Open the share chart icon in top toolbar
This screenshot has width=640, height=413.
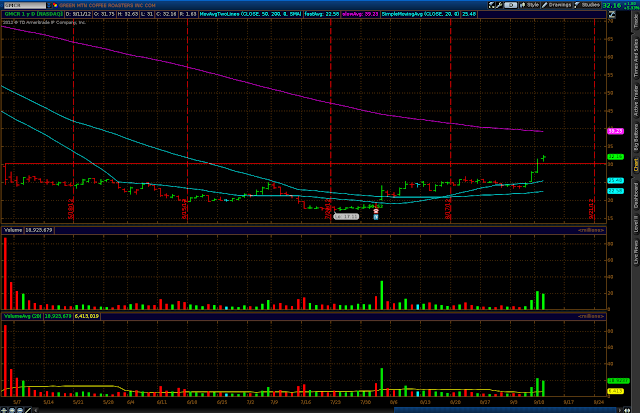pyautogui.click(x=491, y=5)
